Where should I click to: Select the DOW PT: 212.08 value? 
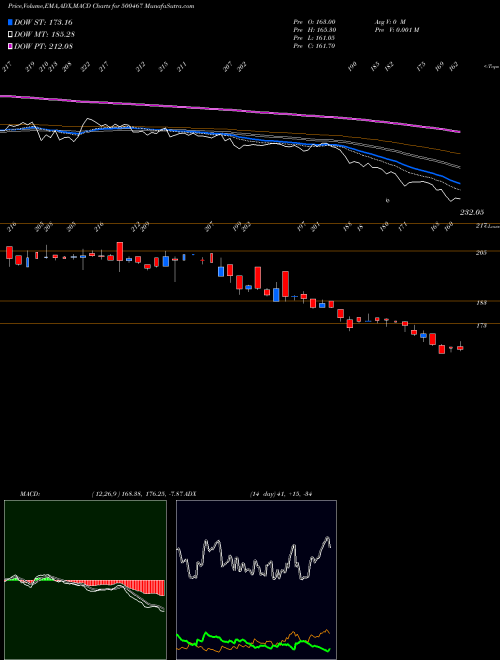[43, 46]
